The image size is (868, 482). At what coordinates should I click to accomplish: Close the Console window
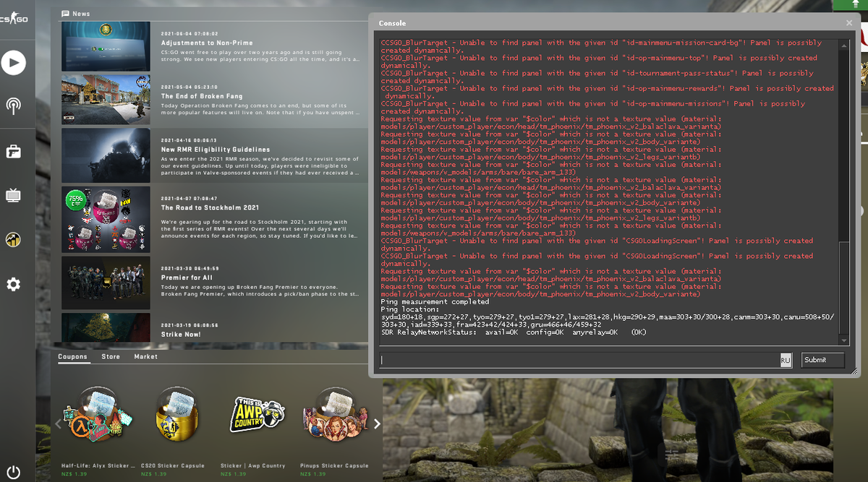(x=849, y=23)
